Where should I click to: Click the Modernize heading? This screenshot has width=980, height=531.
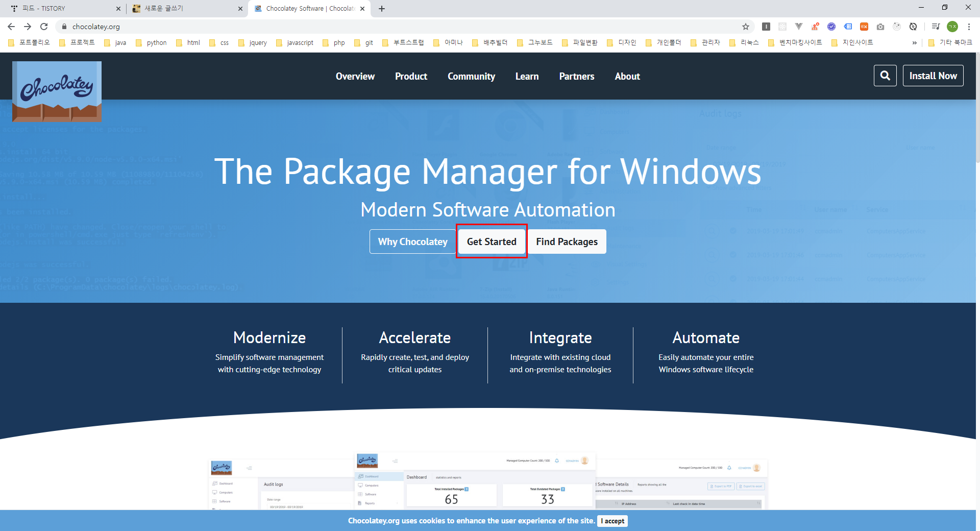(269, 337)
